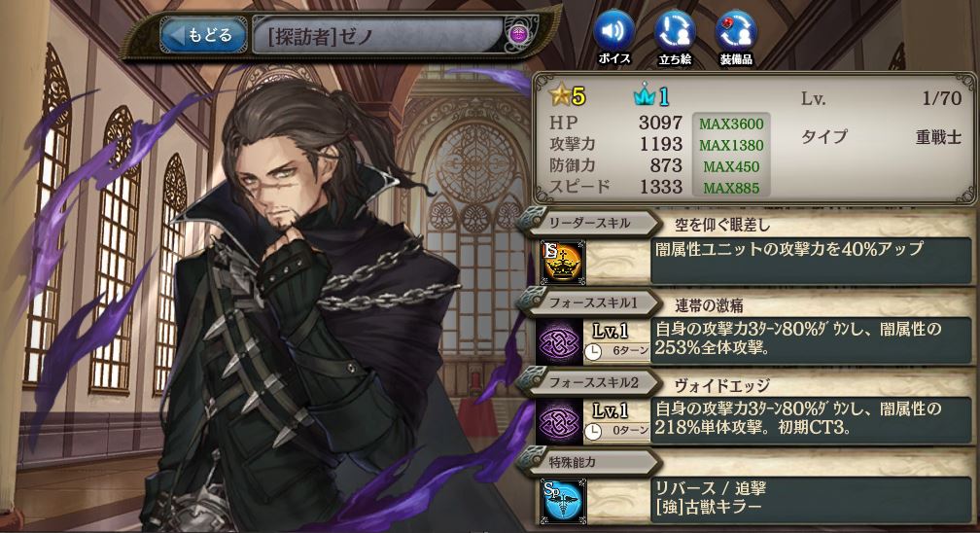This screenshot has height=533, width=980.
Task: Click the 0ターン cooldown clock indicator
Action: (616, 431)
